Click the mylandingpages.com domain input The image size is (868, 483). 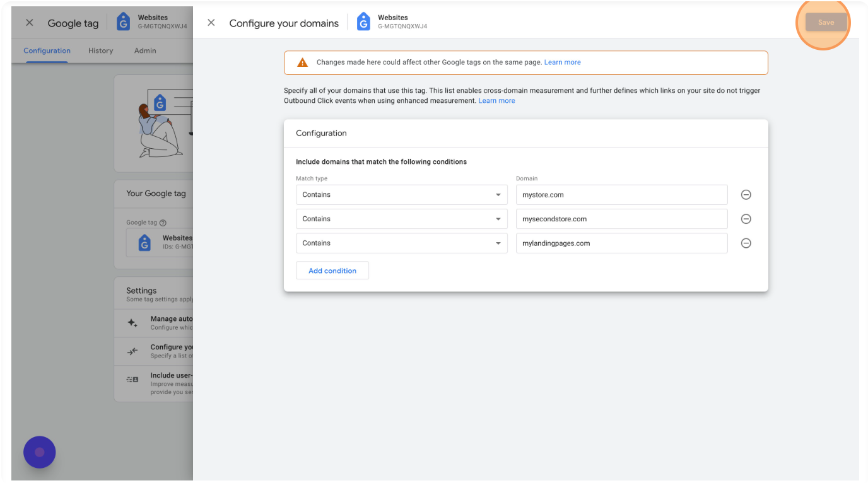tap(621, 243)
